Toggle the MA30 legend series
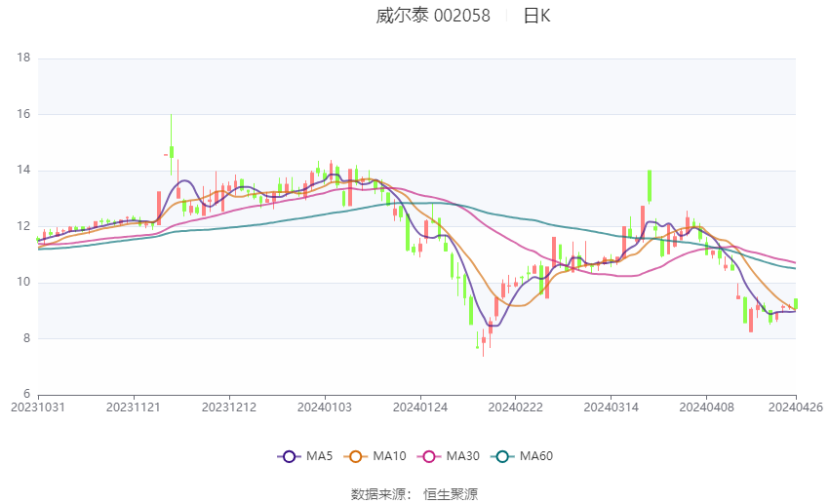Viewport: 829px width, 504px height. pyautogui.click(x=449, y=456)
